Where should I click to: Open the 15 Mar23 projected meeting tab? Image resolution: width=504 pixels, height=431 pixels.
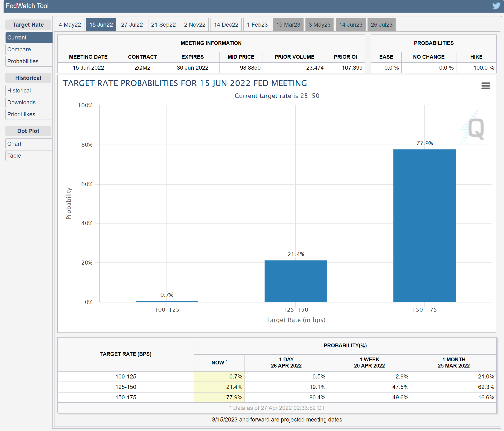(x=288, y=24)
